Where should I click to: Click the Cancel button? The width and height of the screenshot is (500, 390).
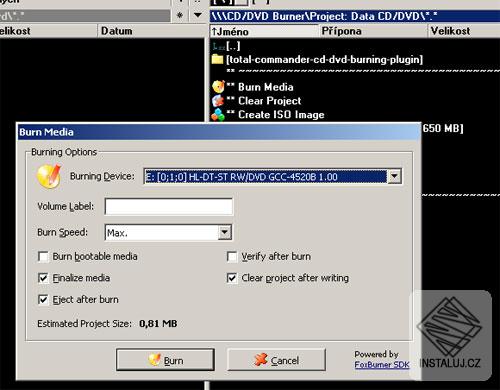pos(276,360)
